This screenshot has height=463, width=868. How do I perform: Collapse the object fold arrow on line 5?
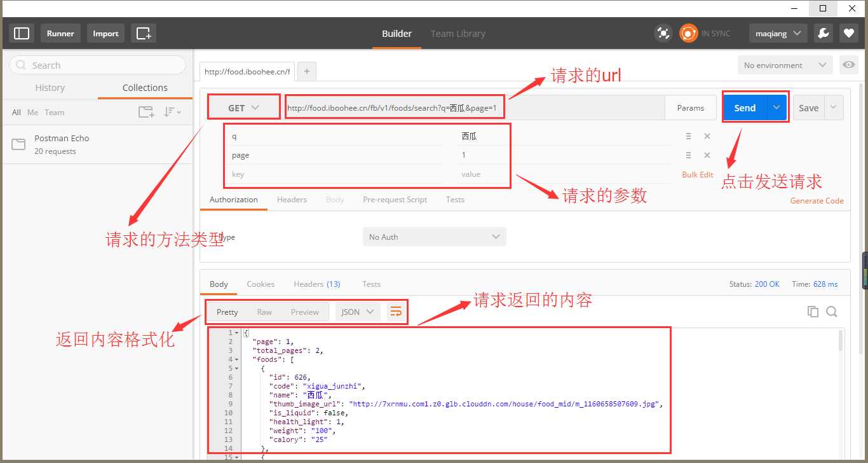coord(236,368)
